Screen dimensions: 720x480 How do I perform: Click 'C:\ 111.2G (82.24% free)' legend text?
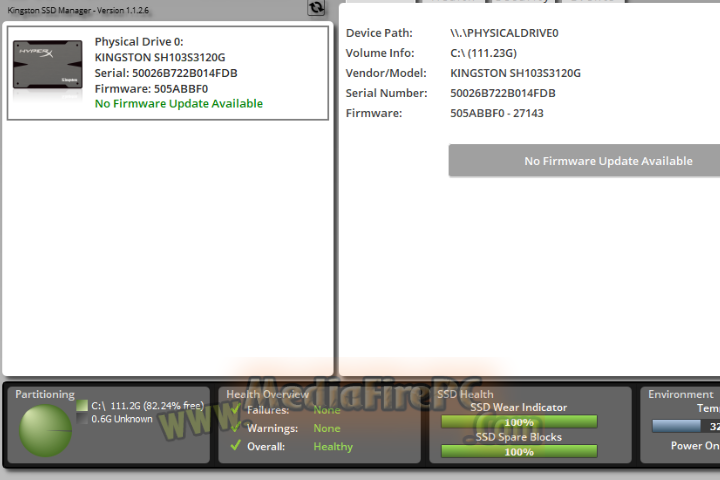click(147, 406)
